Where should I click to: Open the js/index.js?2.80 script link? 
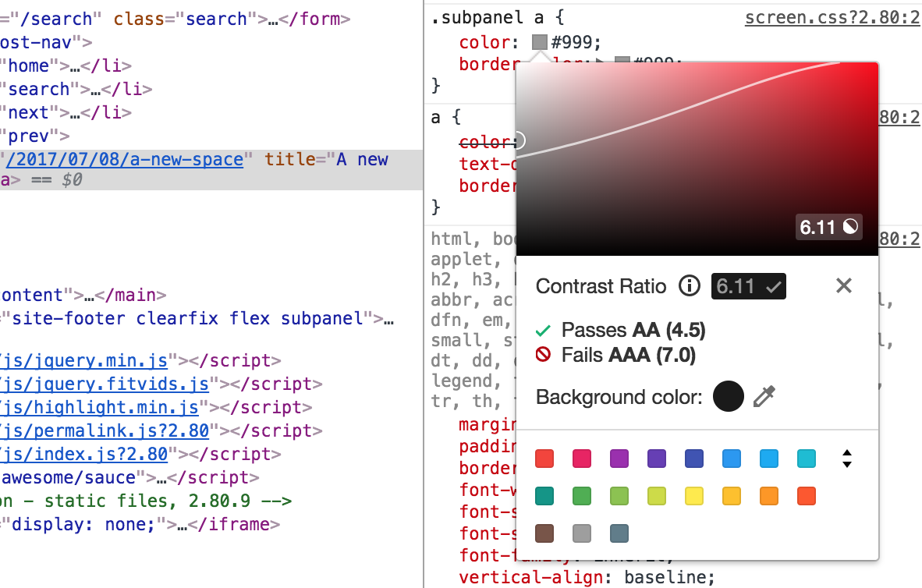pyautogui.click(x=84, y=455)
